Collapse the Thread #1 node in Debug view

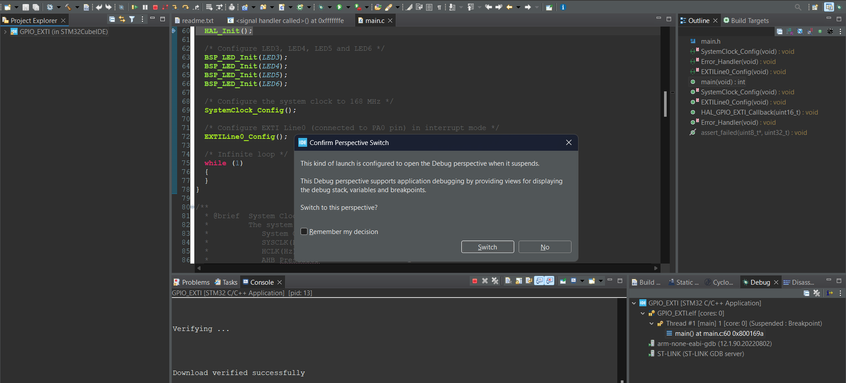(x=651, y=324)
